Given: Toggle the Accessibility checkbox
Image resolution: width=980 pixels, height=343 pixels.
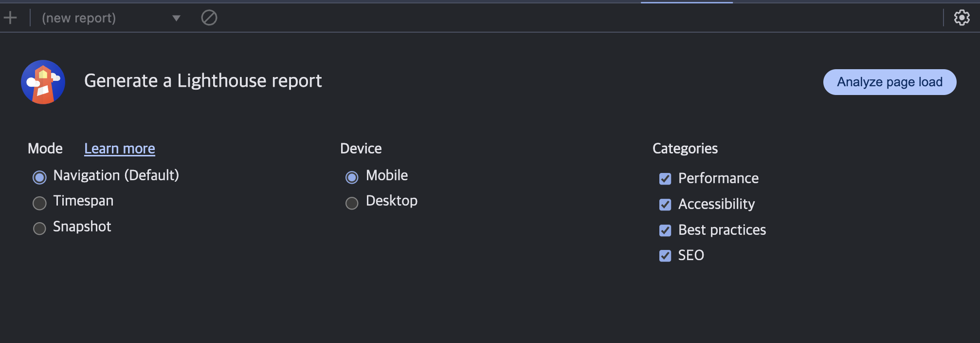Looking at the screenshot, I should click(665, 205).
